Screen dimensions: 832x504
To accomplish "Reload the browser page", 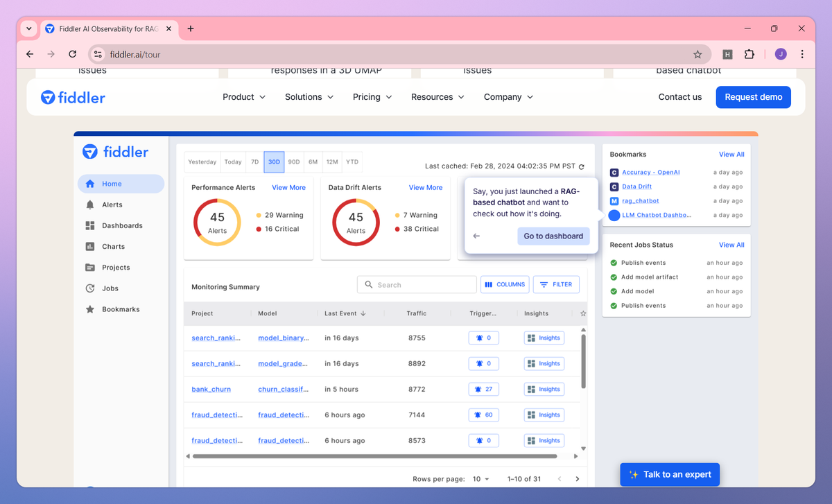I will pos(72,54).
